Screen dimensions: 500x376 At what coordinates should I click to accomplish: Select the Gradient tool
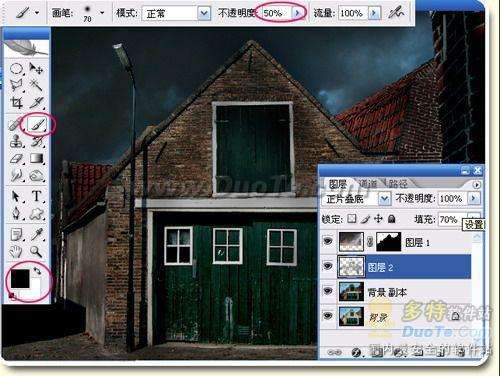[37, 158]
